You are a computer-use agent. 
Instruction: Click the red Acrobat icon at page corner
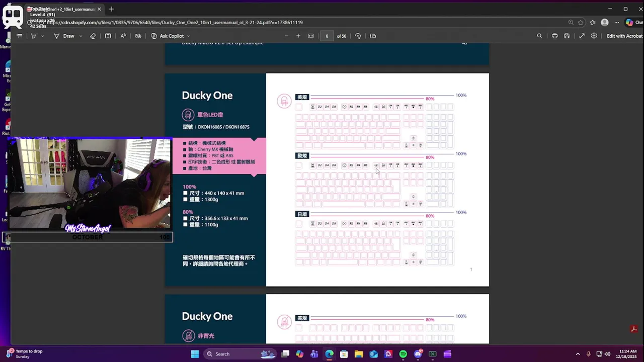coord(634,329)
